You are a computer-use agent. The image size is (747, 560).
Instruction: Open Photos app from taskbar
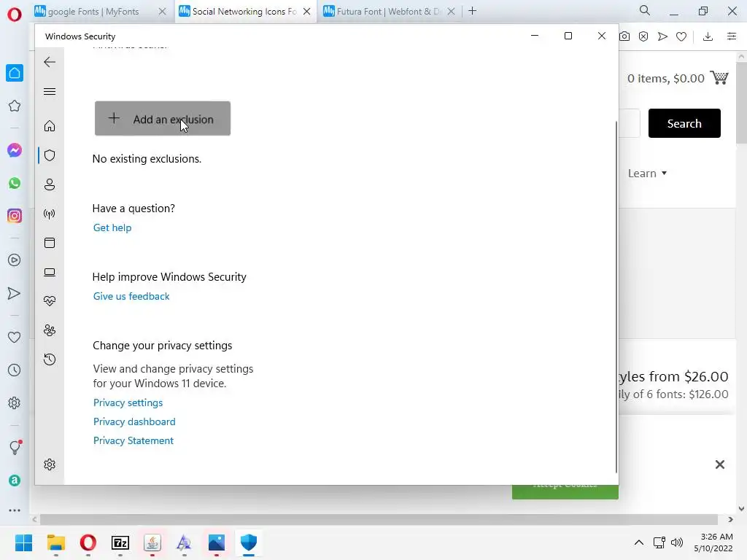pos(216,542)
